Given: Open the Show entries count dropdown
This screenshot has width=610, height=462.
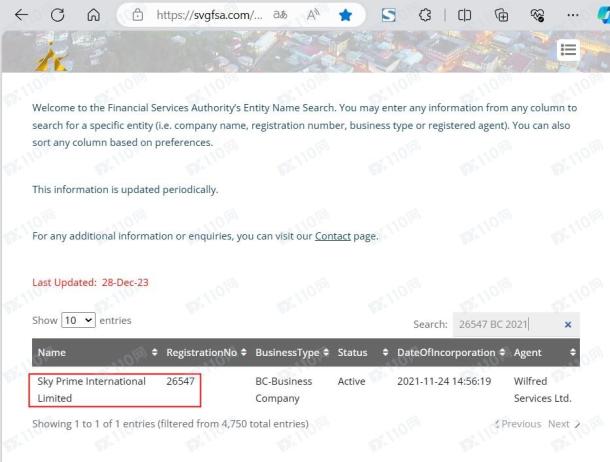Looking at the screenshot, I should click(x=78, y=321).
